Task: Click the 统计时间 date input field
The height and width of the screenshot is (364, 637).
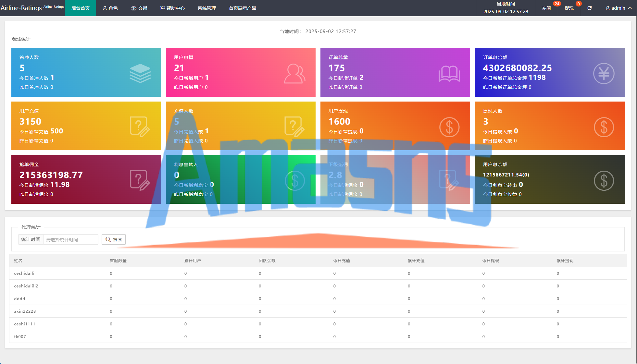Action: point(71,239)
